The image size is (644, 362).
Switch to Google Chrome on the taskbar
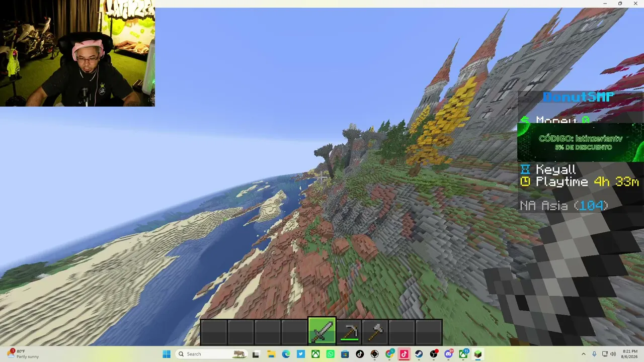[389, 354]
